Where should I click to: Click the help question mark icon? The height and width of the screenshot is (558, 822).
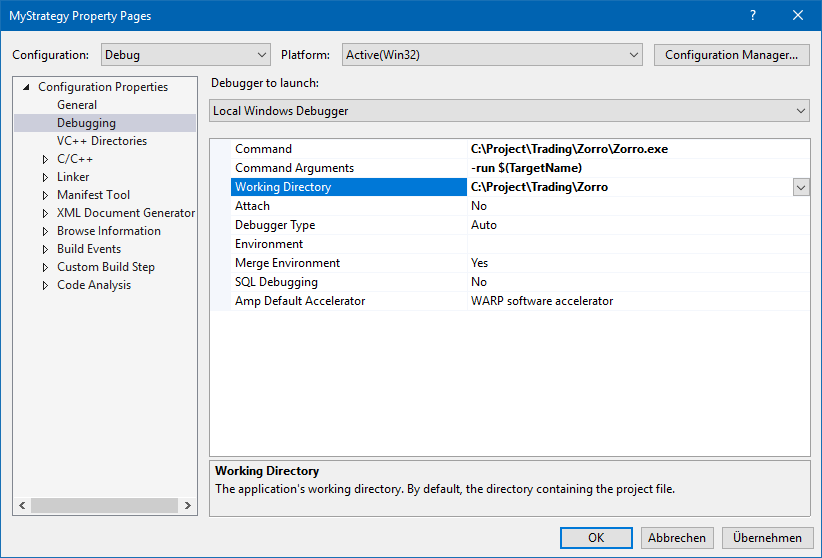[x=753, y=15]
